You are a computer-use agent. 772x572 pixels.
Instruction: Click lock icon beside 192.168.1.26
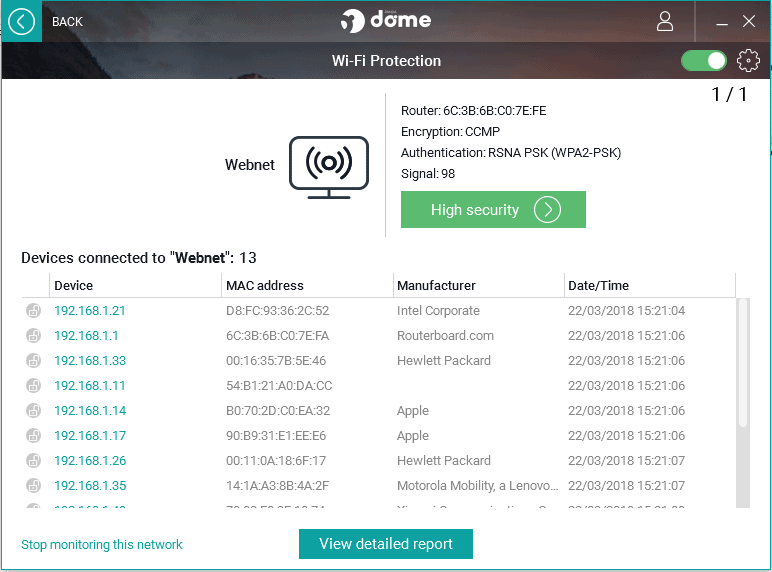click(33, 461)
